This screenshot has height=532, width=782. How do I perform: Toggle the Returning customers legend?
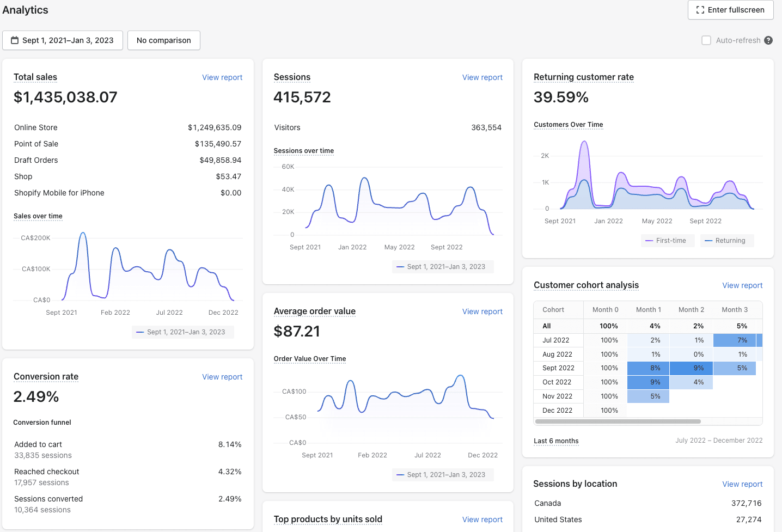tap(726, 241)
